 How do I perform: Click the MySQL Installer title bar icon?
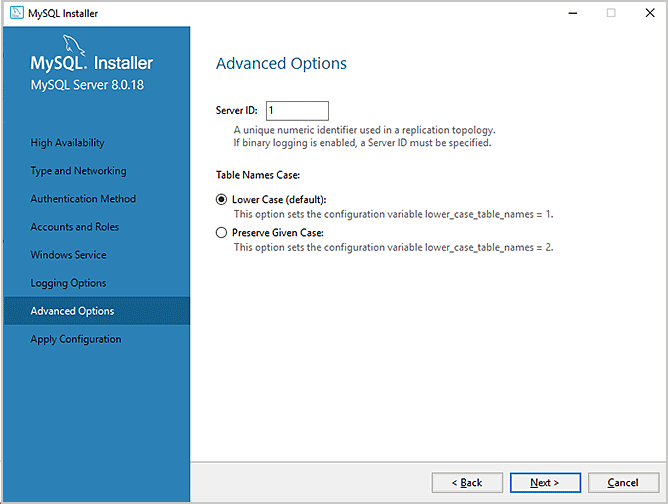click(x=17, y=12)
